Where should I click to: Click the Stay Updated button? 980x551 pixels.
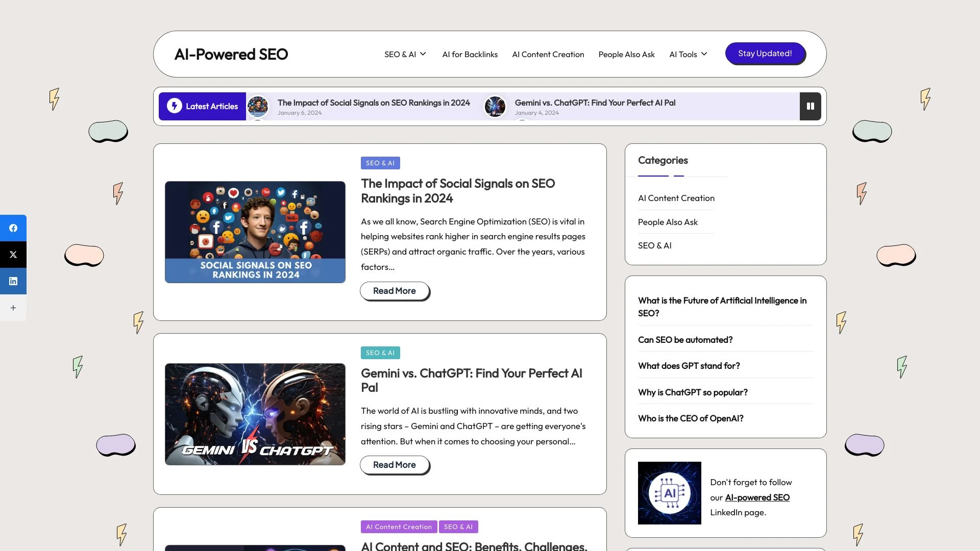pos(765,53)
